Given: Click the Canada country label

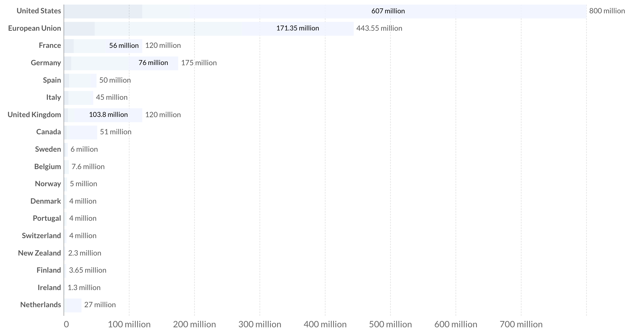Looking at the screenshot, I should 48,132.
